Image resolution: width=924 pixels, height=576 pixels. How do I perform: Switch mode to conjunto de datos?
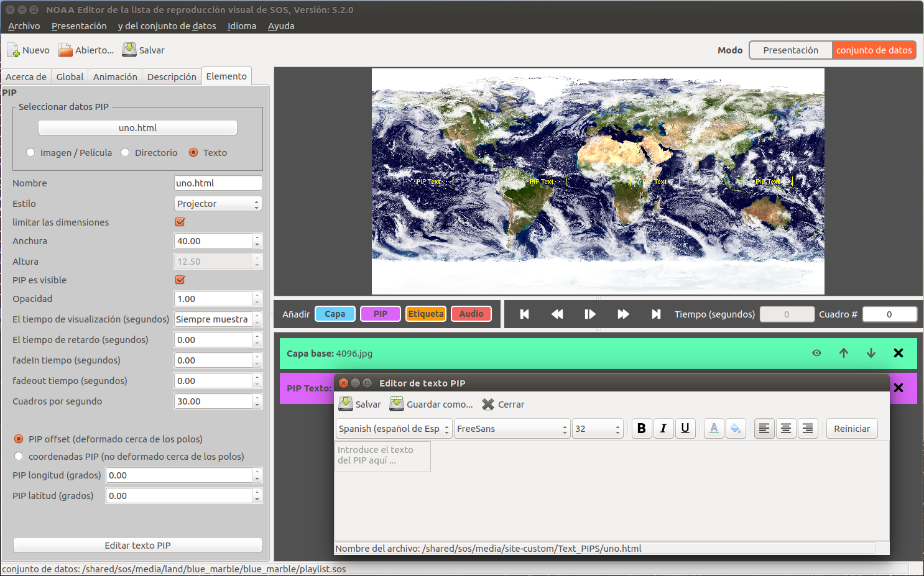pos(874,50)
